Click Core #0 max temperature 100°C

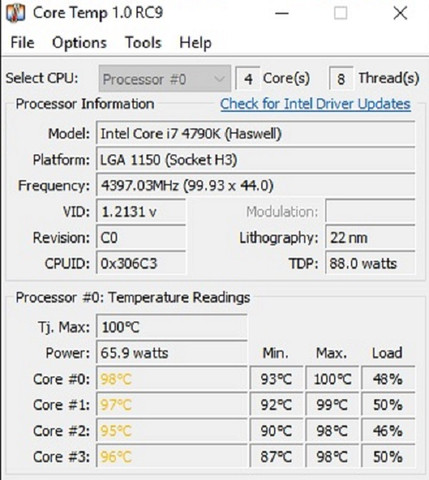click(x=332, y=379)
